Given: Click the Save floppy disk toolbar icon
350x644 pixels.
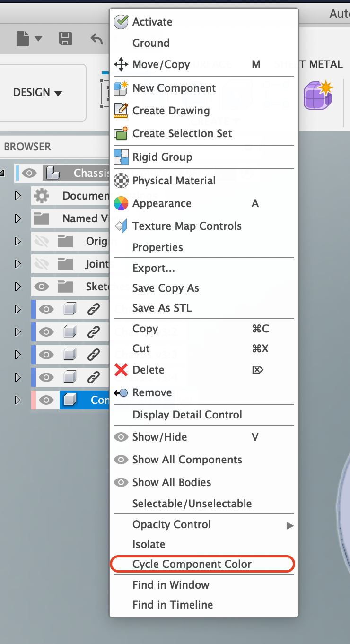Looking at the screenshot, I should pos(65,39).
